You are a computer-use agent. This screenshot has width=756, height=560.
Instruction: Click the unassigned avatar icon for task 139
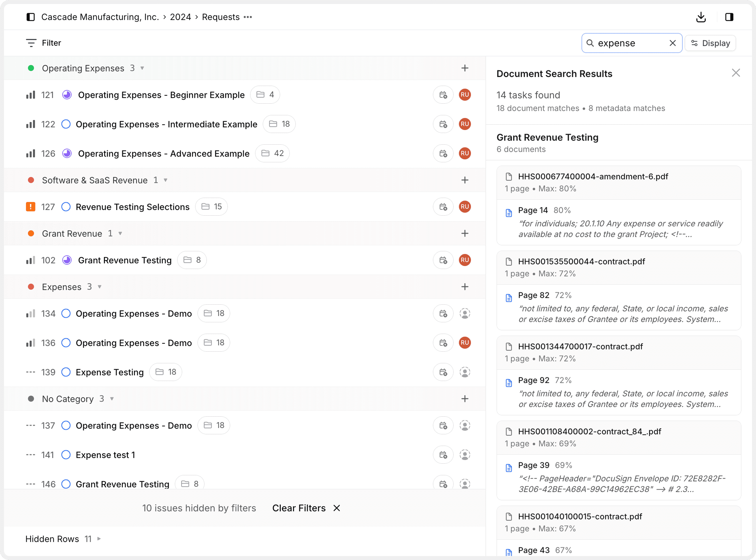pyautogui.click(x=465, y=372)
